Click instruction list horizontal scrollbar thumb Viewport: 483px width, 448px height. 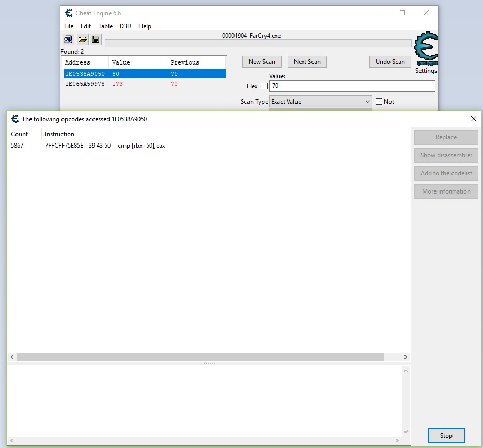click(x=200, y=357)
